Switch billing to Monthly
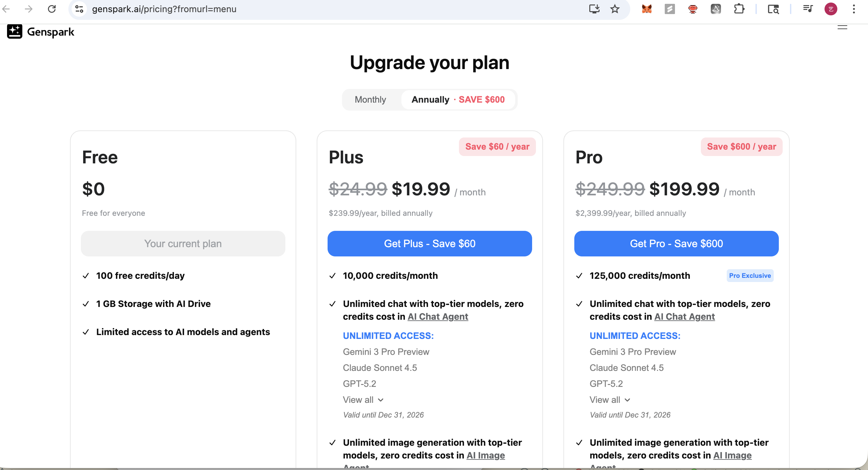This screenshot has width=868, height=470. [370, 99]
